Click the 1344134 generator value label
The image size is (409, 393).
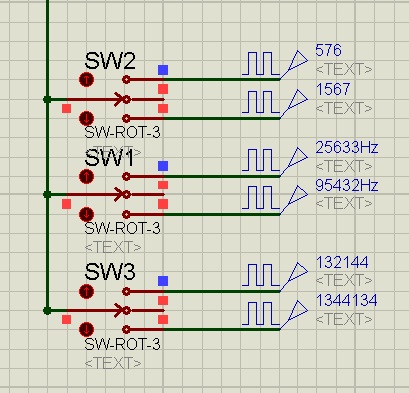coord(346,300)
